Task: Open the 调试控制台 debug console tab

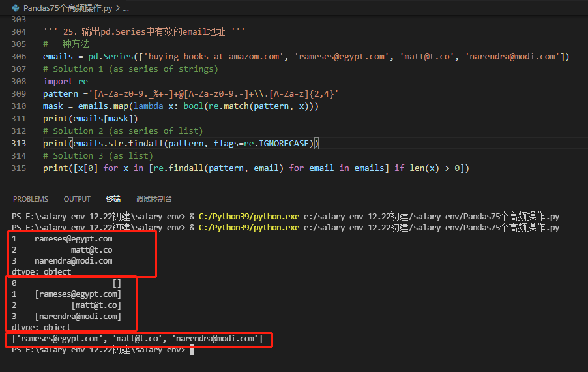Action: tap(154, 199)
